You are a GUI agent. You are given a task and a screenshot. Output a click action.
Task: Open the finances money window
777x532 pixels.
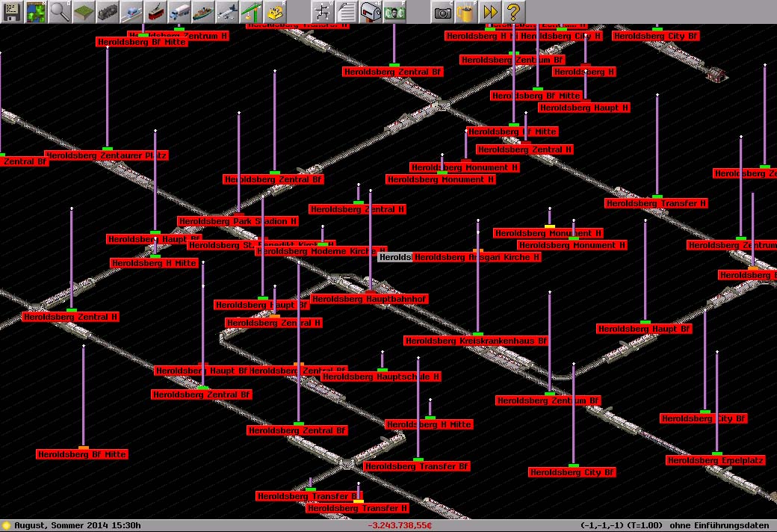tap(394, 12)
